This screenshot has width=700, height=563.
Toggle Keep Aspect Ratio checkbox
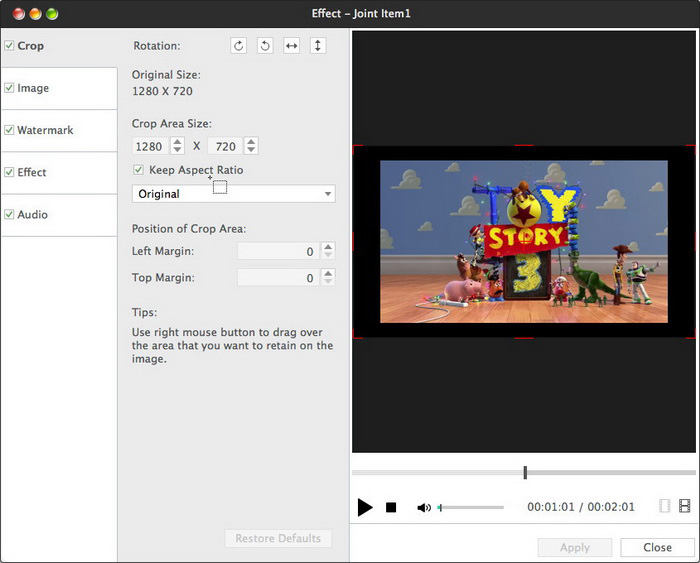pos(139,170)
